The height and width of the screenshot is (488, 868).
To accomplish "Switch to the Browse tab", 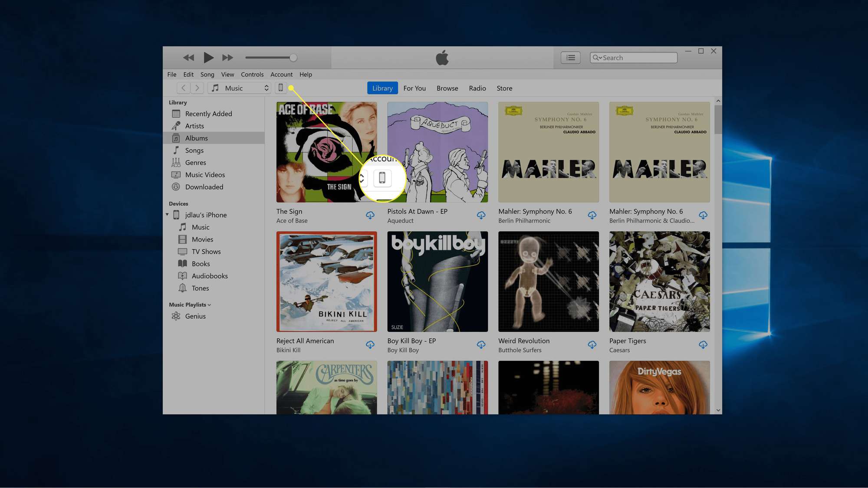I will click(447, 88).
